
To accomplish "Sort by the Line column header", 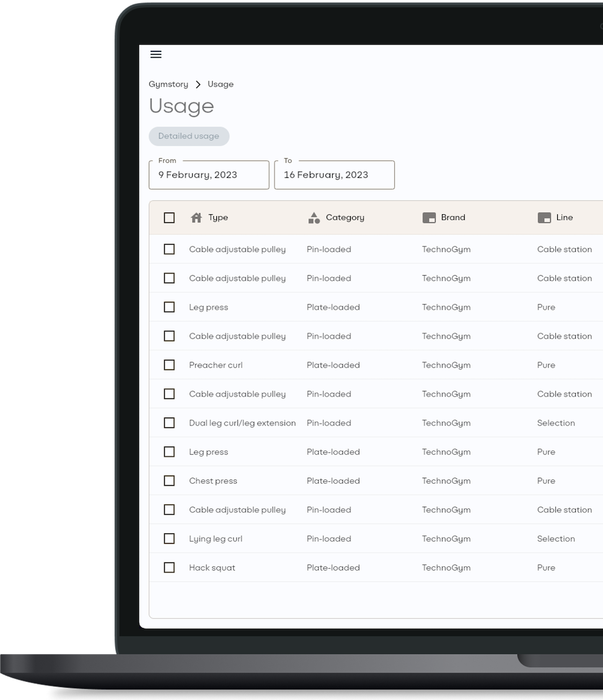I will (565, 217).
